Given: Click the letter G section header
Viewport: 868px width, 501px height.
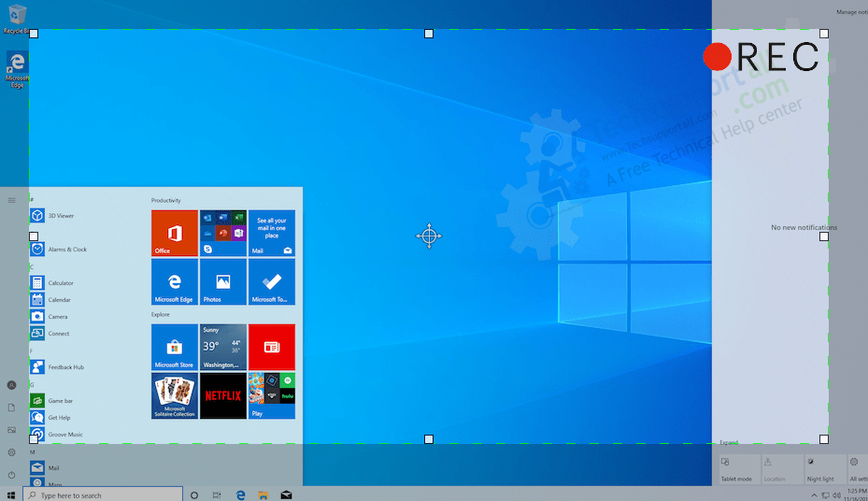Looking at the screenshot, I should click(x=32, y=384).
